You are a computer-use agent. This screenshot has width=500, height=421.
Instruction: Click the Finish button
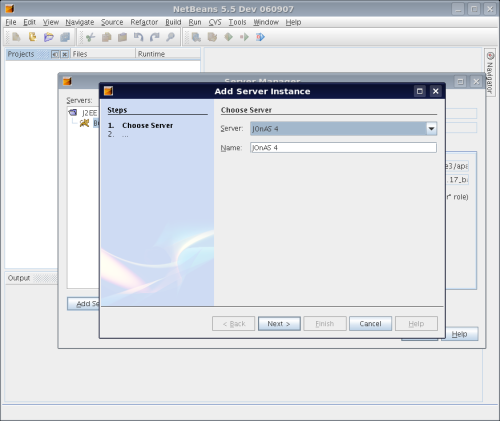pyautogui.click(x=325, y=324)
